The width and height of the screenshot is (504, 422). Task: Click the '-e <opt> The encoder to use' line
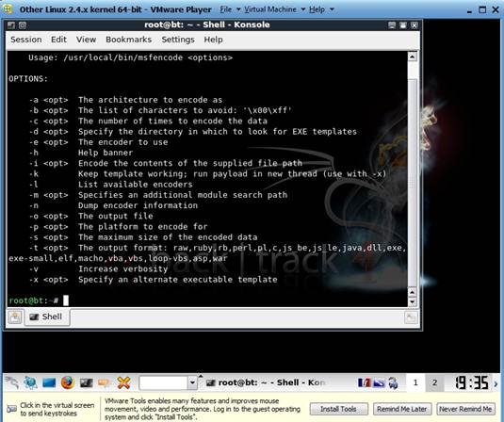[98, 142]
